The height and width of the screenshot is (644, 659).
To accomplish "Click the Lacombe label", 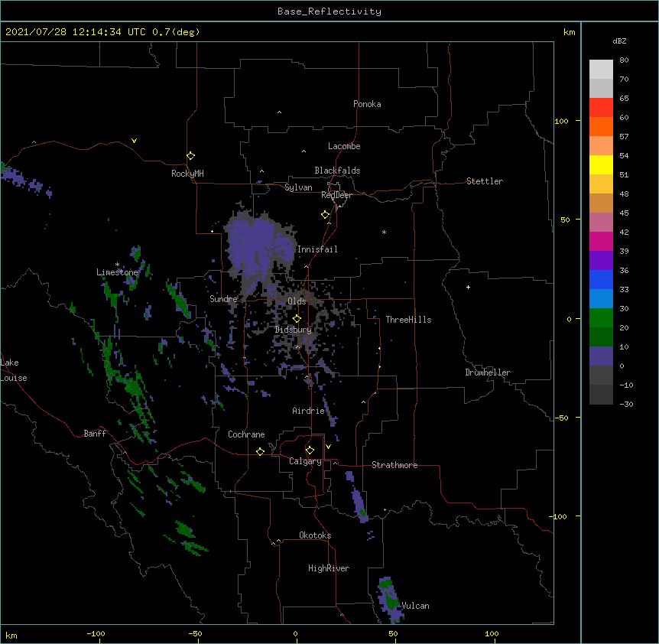I will [344, 146].
